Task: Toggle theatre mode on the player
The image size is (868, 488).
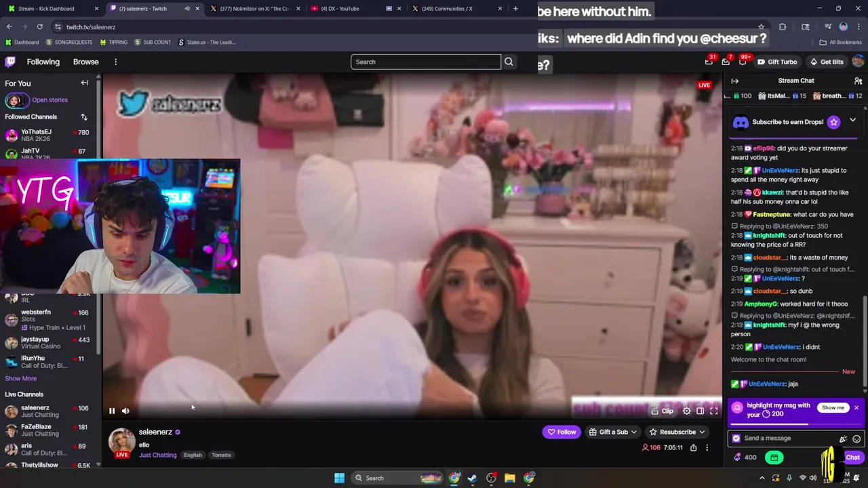Action: coord(700,411)
